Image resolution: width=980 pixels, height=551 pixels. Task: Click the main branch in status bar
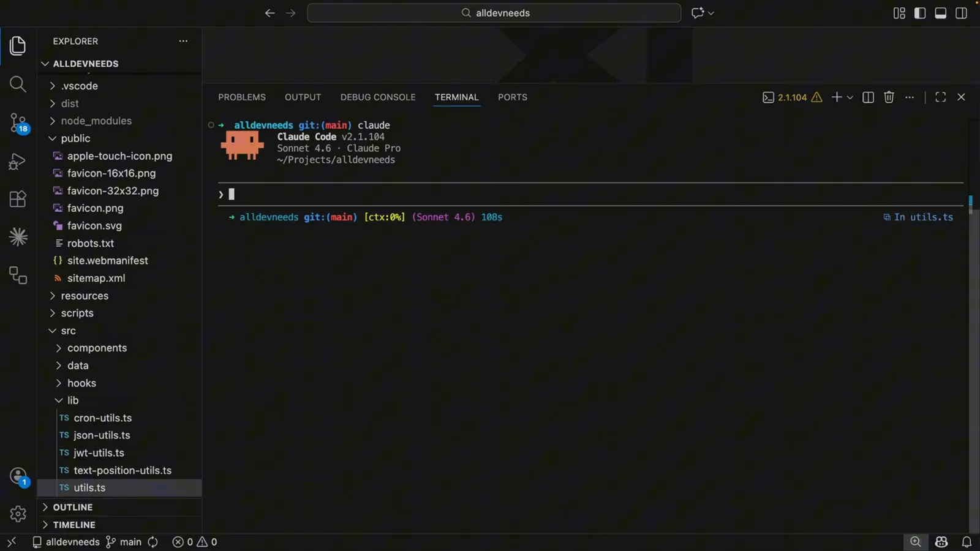(124, 542)
